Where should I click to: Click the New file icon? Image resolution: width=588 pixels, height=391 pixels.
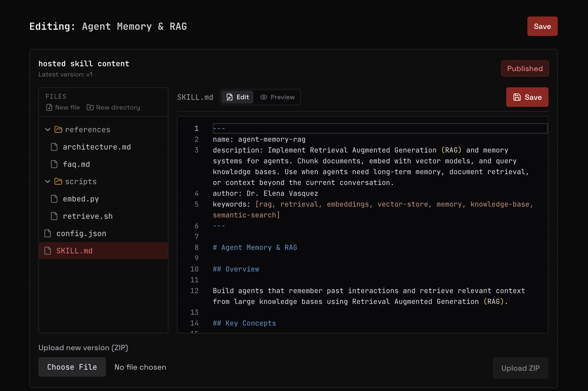click(x=49, y=108)
